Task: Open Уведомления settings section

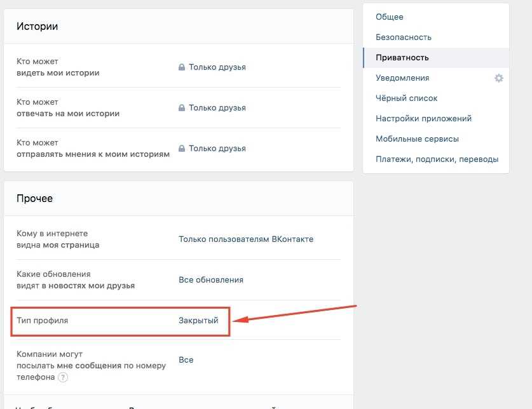Action: 402,78
